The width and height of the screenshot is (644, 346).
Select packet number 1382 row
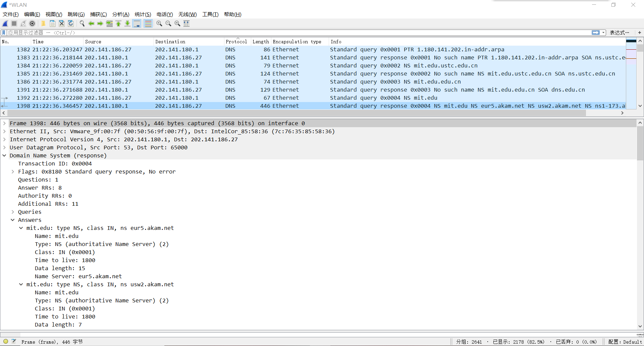313,49
